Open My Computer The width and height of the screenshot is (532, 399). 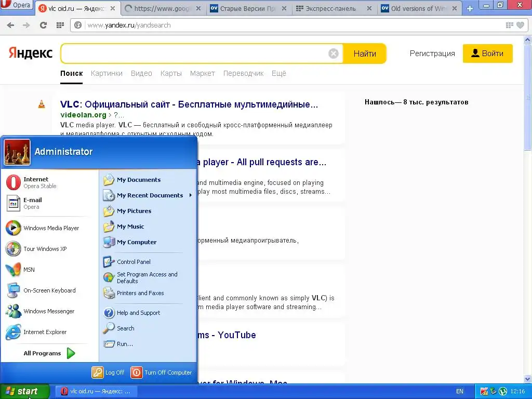tap(148, 242)
